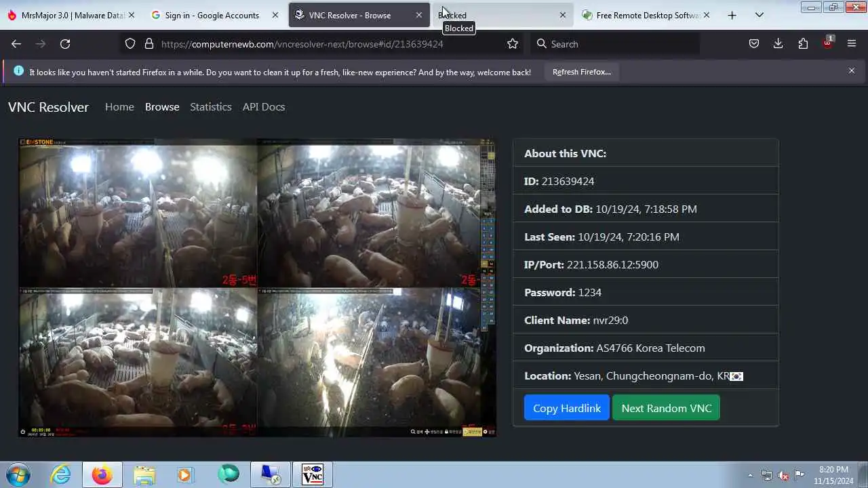
Task: Bookmark this page with the star icon
Action: pos(513,43)
